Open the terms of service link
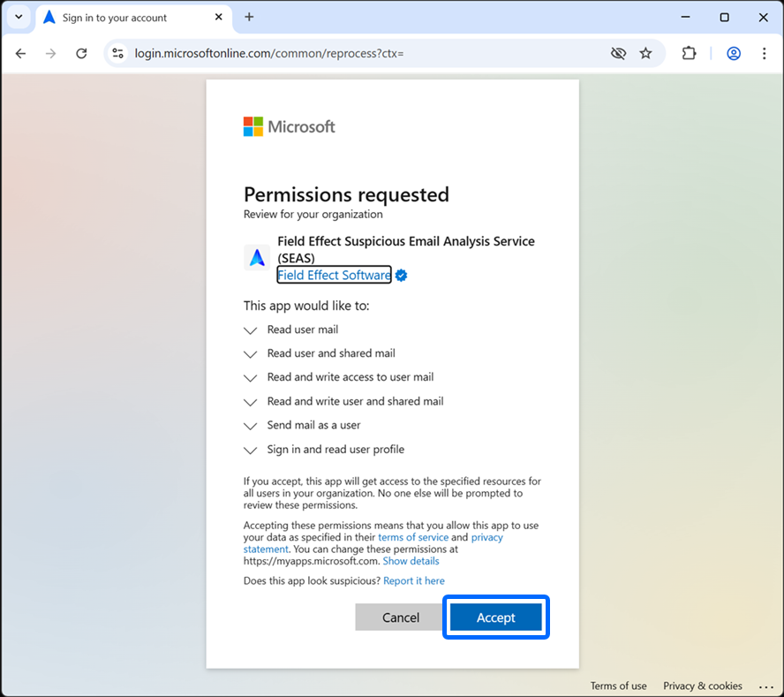 [x=413, y=537]
